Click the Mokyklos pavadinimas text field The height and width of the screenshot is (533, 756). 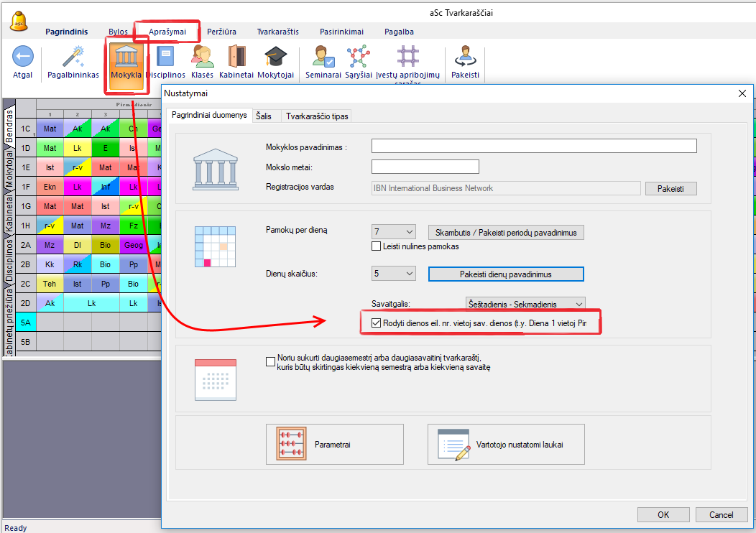tap(534, 147)
